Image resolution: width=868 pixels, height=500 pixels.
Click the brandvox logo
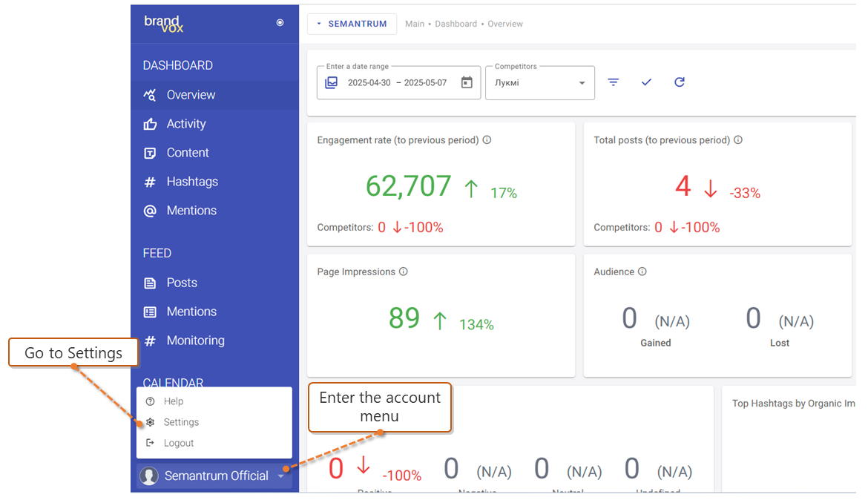(x=163, y=24)
